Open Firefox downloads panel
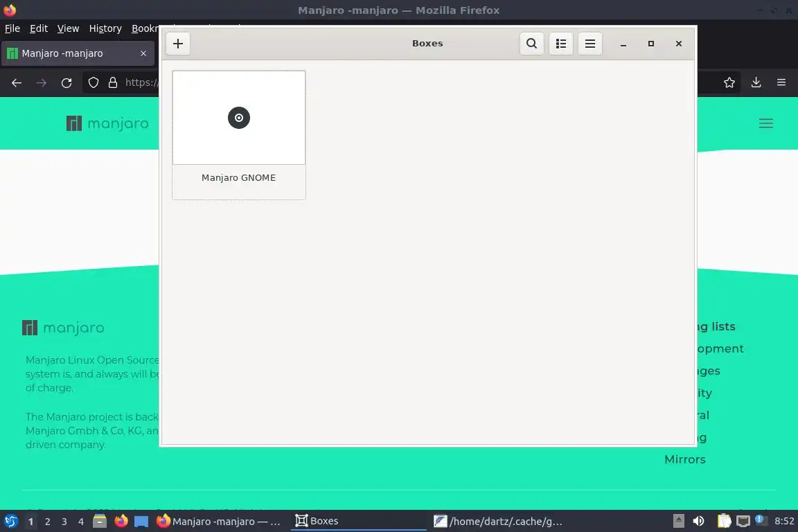The image size is (798, 532). (x=756, y=82)
